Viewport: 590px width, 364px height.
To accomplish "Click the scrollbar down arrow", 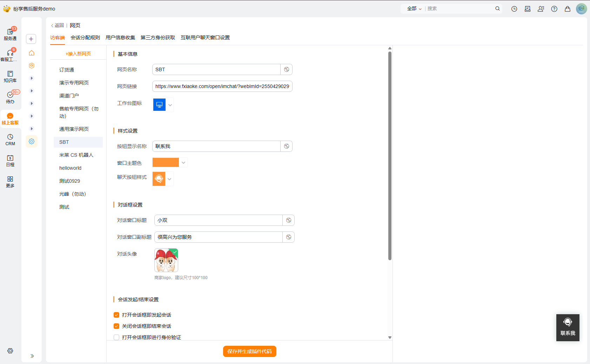I will click(x=390, y=337).
